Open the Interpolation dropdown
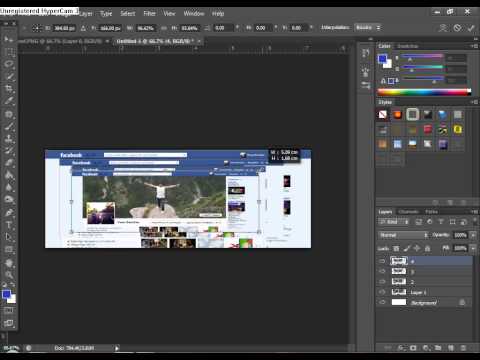Viewport: 480px width, 360px height. (368, 28)
